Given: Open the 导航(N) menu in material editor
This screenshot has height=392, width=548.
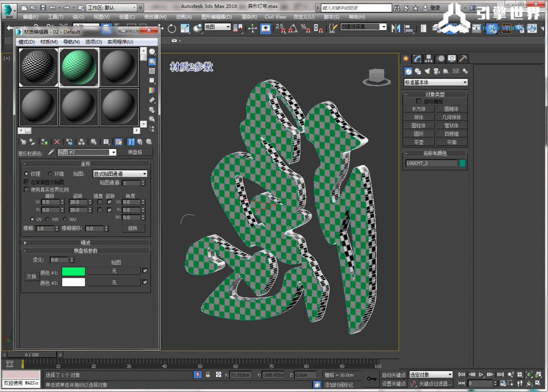Looking at the screenshot, I should [x=71, y=42].
